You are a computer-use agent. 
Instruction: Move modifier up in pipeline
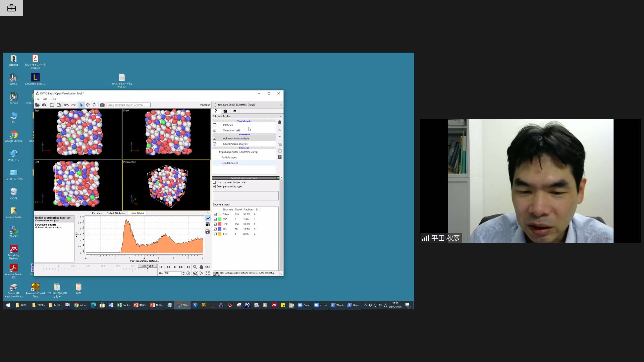pos(280,130)
